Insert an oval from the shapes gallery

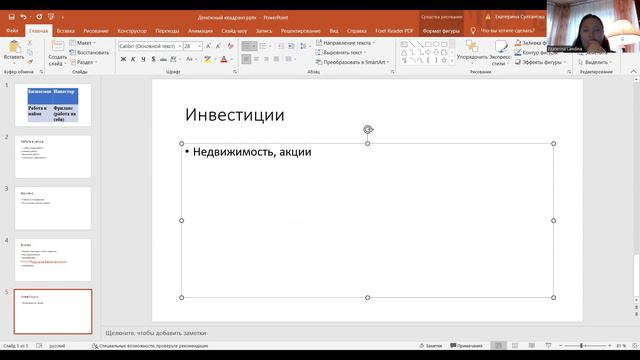[436, 44]
